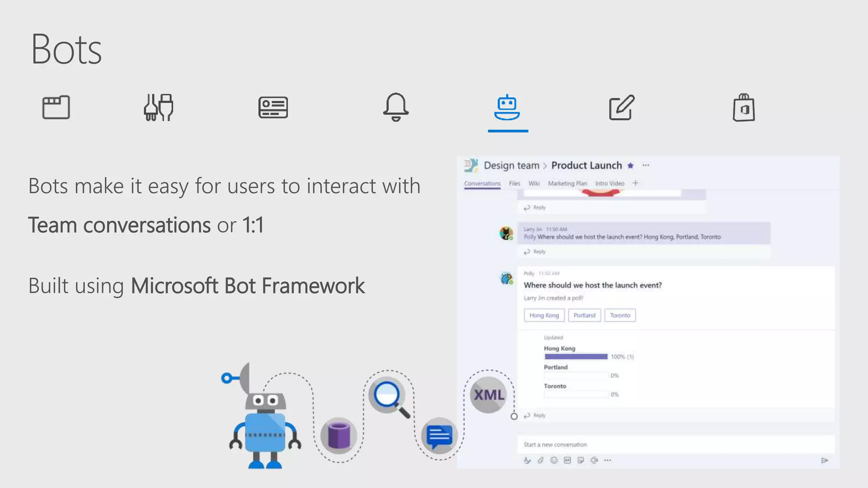
Task: Click the 'Bots' slide title
Action: point(67,49)
